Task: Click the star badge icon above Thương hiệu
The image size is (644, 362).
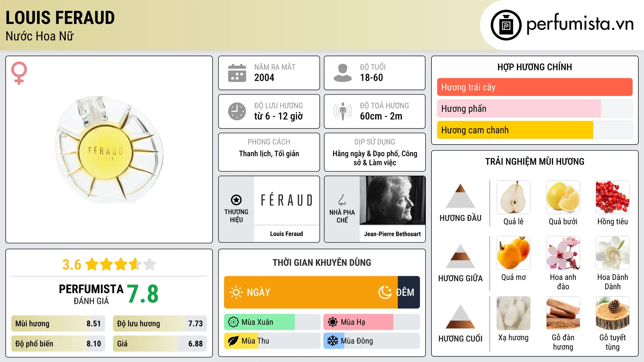Action: point(236,200)
